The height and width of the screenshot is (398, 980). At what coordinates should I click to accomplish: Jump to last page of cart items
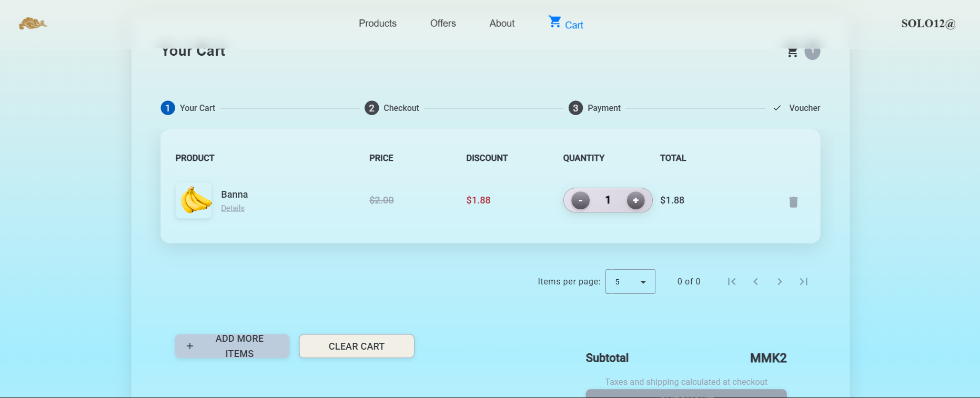coord(803,282)
